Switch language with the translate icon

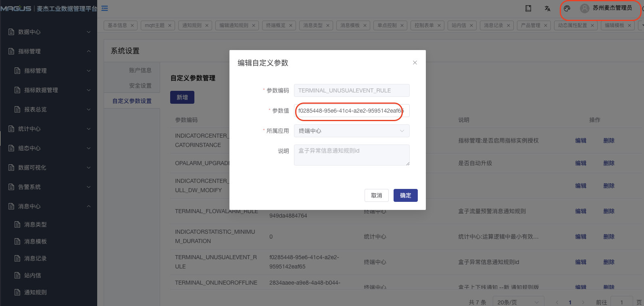547,8
